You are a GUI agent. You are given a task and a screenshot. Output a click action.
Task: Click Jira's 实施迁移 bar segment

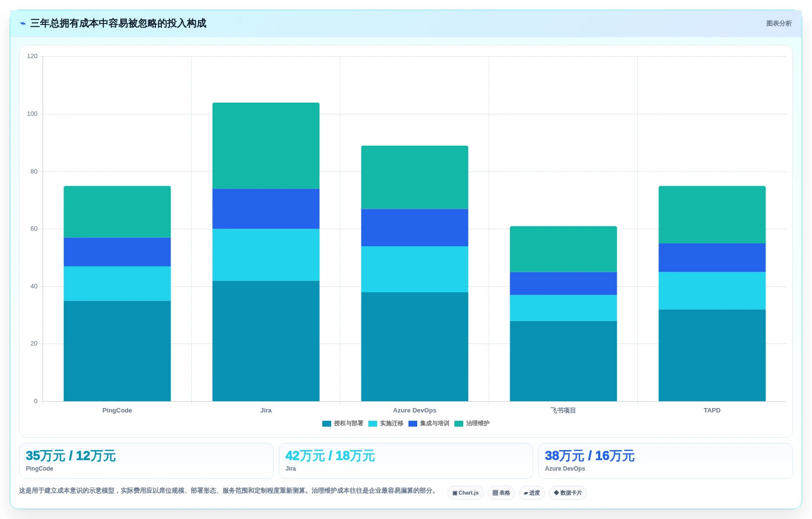266,255
